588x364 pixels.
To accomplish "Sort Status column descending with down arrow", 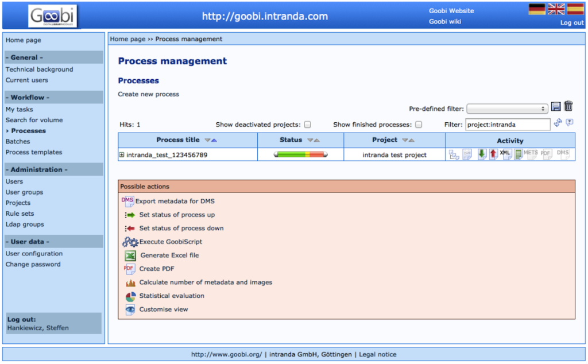I will point(310,140).
